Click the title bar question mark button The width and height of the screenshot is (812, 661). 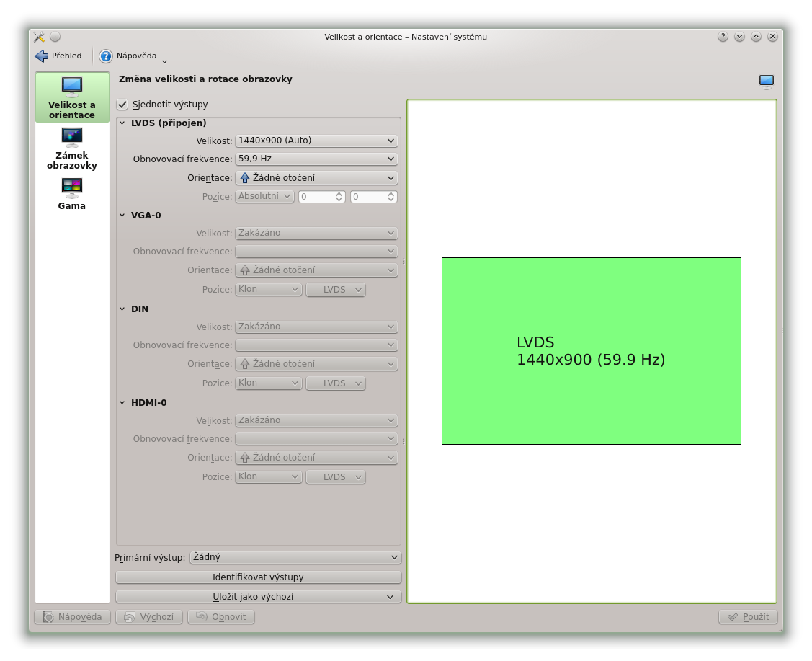pos(723,37)
